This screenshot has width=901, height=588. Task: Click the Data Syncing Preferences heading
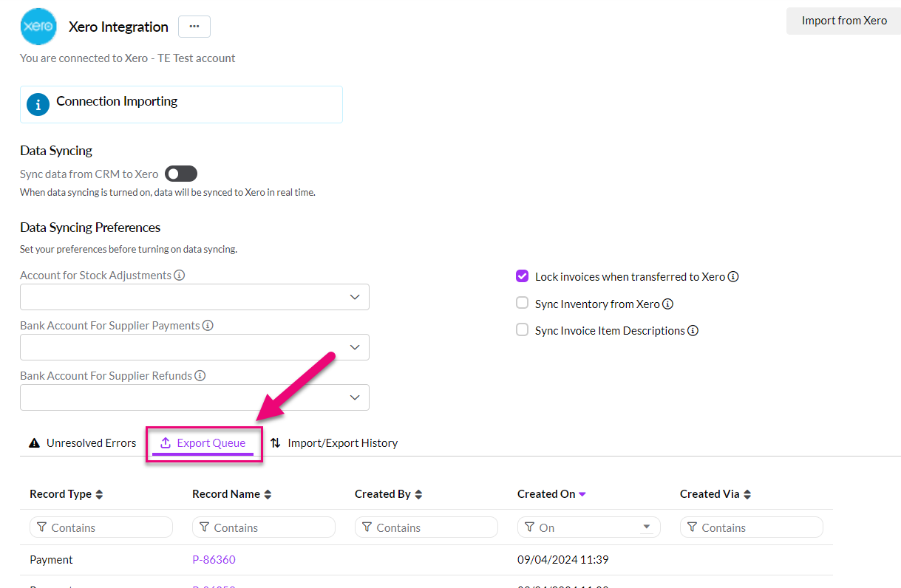(90, 228)
